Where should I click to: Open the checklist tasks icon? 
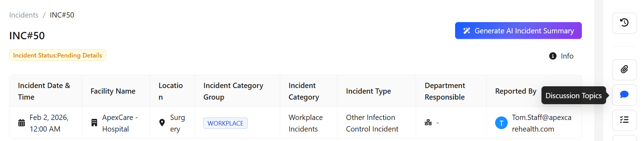624,120
